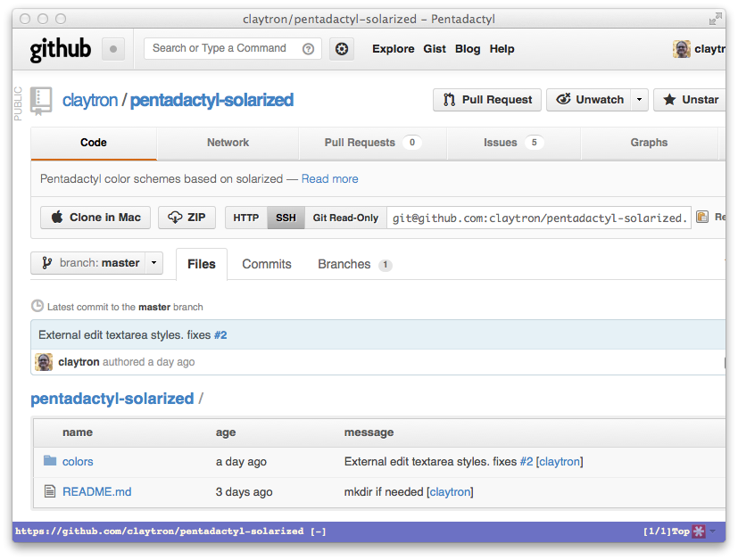Select the HTTP clone protocol
This screenshot has width=738, height=560.
click(x=246, y=218)
